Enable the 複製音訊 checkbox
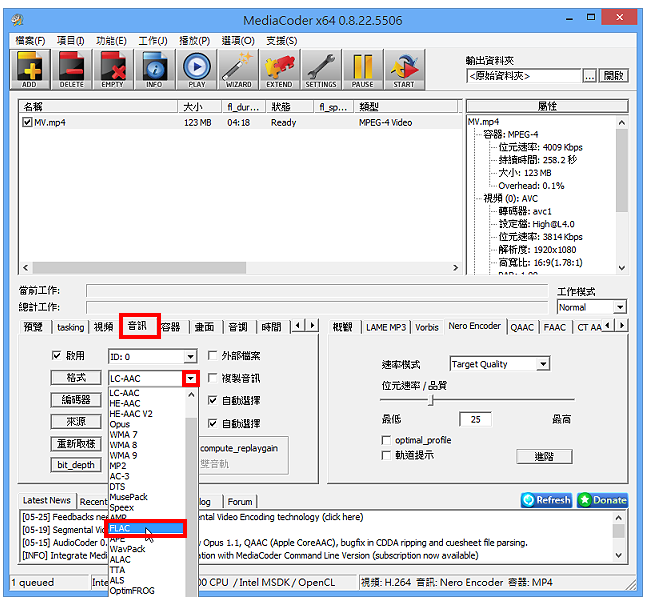The width and height of the screenshot is (654, 604). pyautogui.click(x=213, y=378)
